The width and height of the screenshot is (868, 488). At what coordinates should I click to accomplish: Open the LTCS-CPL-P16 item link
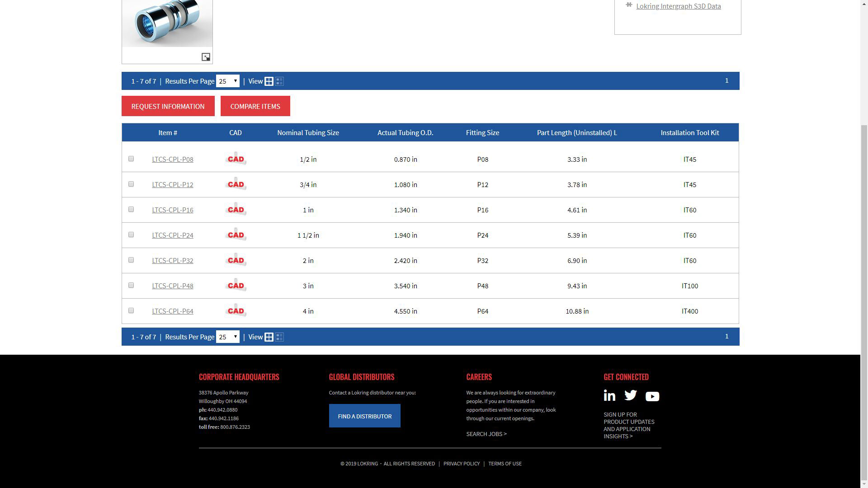173,210
